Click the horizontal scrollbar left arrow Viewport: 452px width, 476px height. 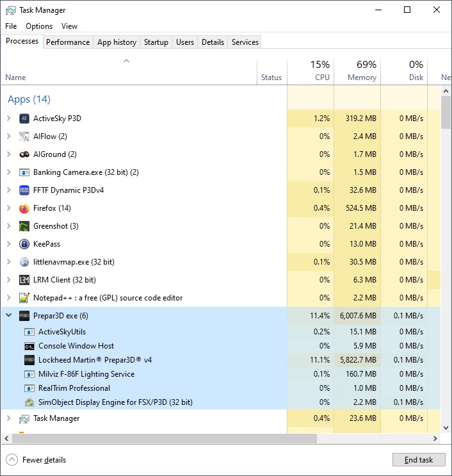6,438
